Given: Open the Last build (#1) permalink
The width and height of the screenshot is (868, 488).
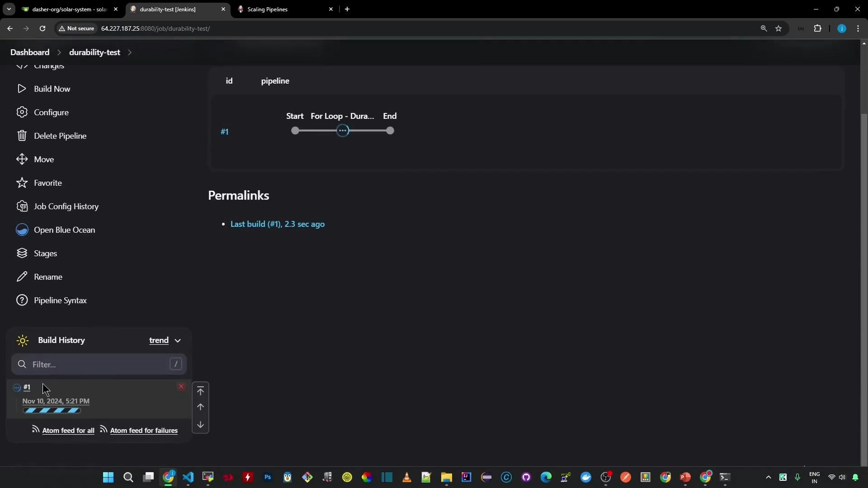Looking at the screenshot, I should tap(277, 224).
